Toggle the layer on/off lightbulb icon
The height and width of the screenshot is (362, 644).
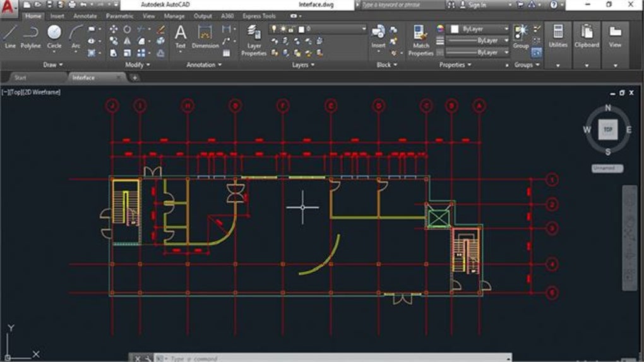coord(274,29)
